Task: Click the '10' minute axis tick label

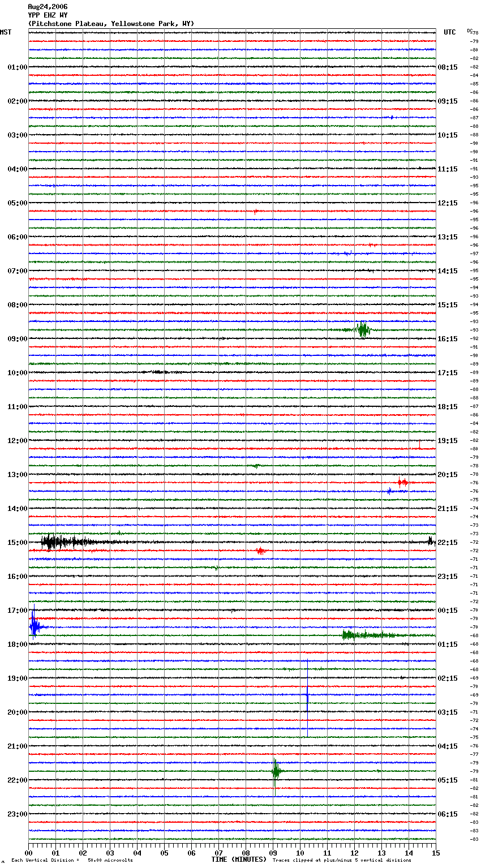Action: (300, 853)
